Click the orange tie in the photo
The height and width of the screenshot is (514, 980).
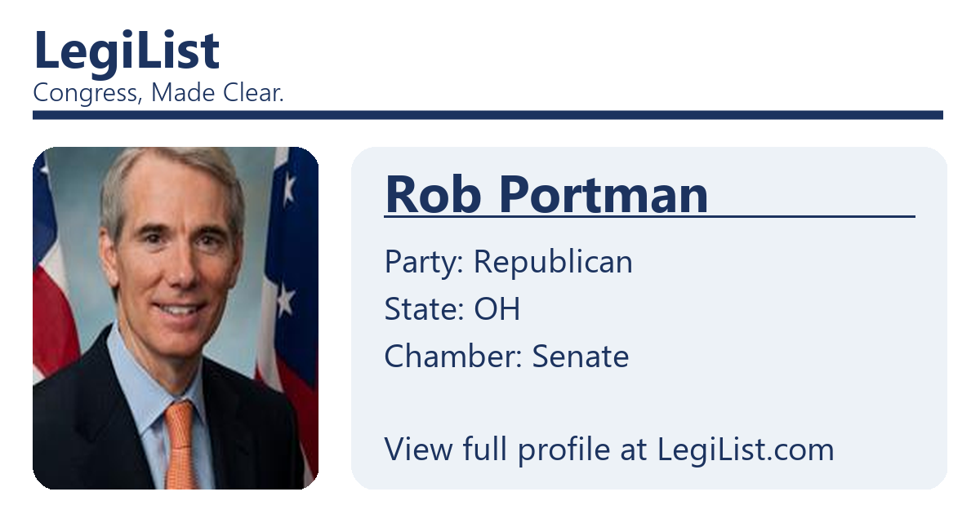[x=180, y=445]
